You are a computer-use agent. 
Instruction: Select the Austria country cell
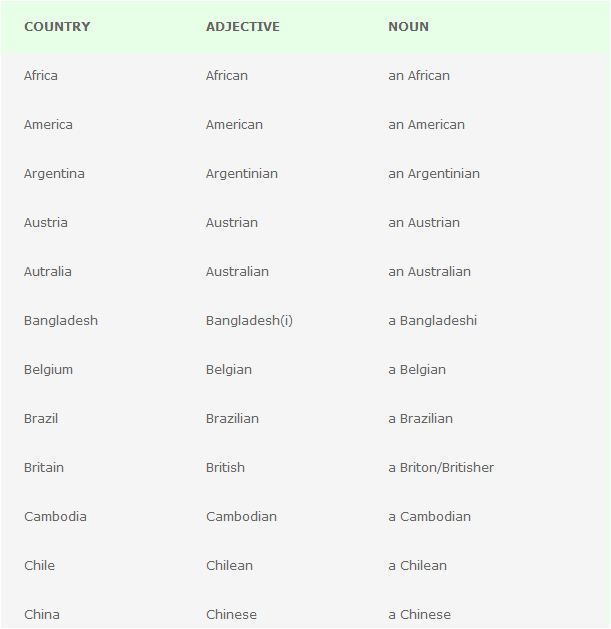[46, 223]
